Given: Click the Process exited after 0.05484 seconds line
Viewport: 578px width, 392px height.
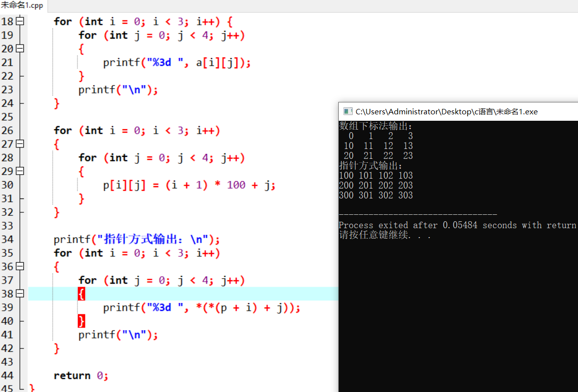Looking at the screenshot, I should tap(458, 225).
